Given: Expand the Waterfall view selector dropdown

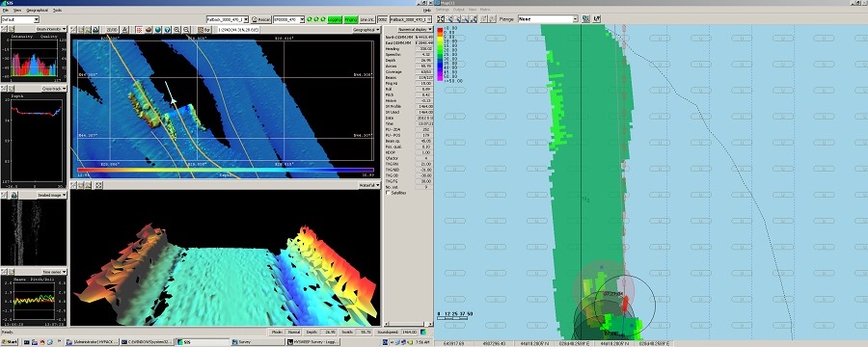Looking at the screenshot, I should [x=369, y=185].
